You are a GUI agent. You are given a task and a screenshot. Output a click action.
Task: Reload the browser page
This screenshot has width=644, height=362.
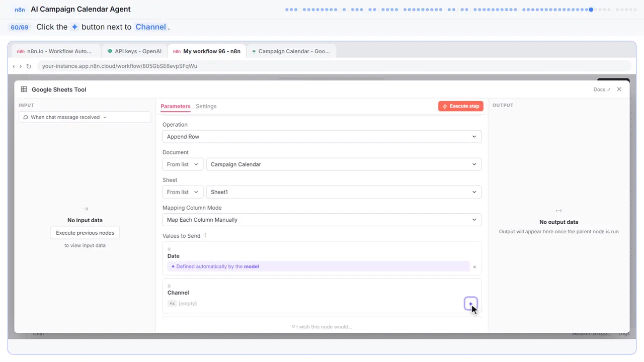pos(29,66)
